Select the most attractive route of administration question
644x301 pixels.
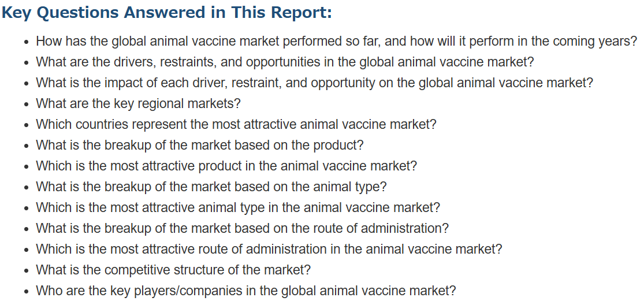click(x=269, y=249)
